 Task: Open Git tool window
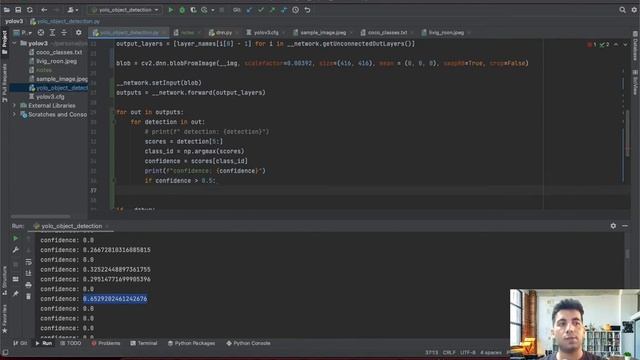[x=20, y=343]
